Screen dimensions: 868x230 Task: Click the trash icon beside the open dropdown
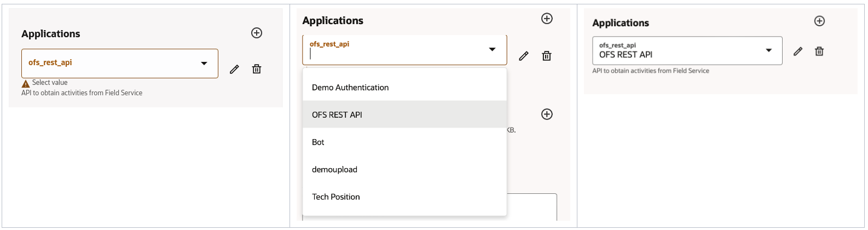(x=546, y=56)
